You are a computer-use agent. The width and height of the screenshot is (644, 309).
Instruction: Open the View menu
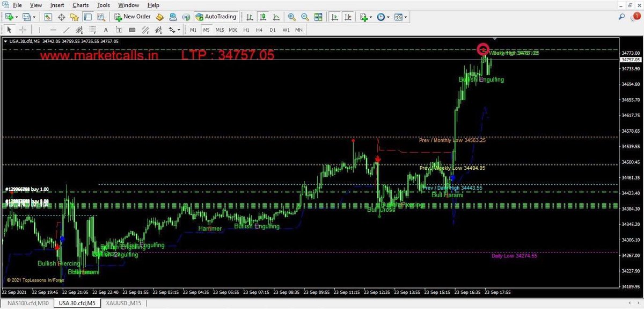(x=36, y=5)
